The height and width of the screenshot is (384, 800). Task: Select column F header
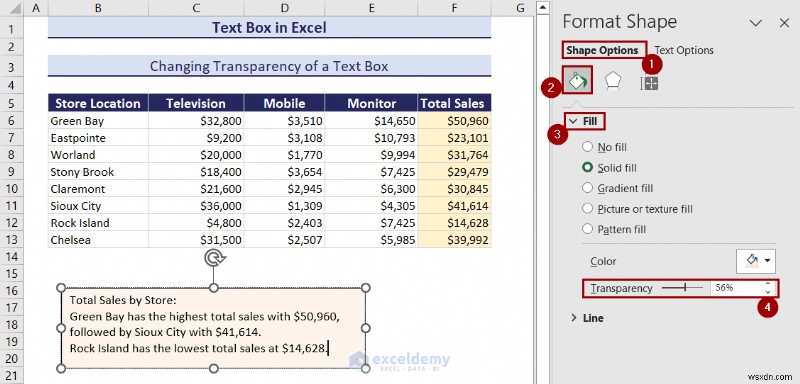coord(455,8)
